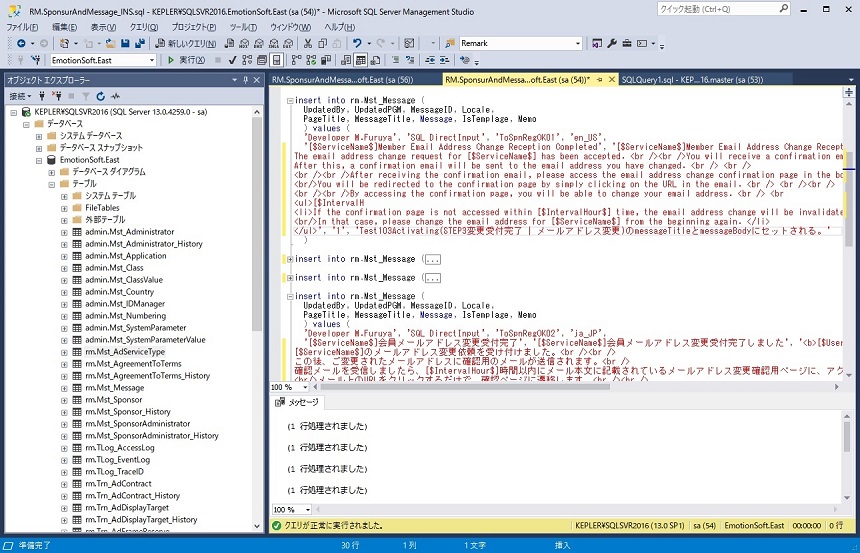Open the Remark find combo box

(x=578, y=43)
